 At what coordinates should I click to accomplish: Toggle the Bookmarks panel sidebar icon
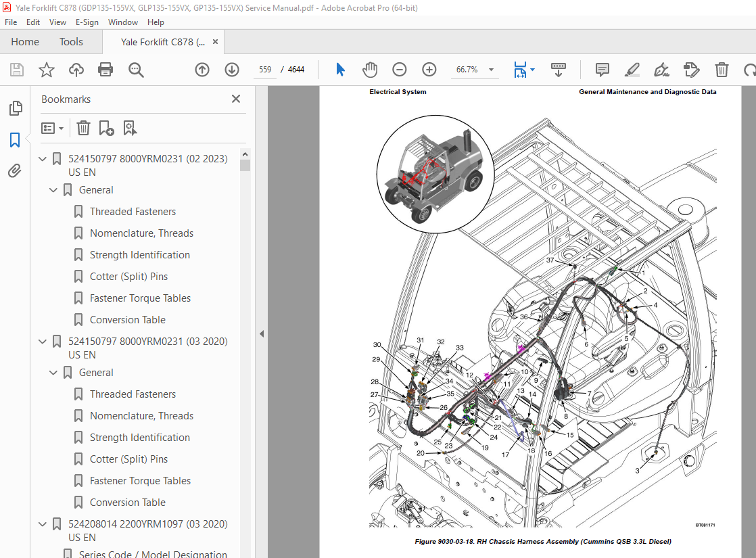pyautogui.click(x=15, y=140)
